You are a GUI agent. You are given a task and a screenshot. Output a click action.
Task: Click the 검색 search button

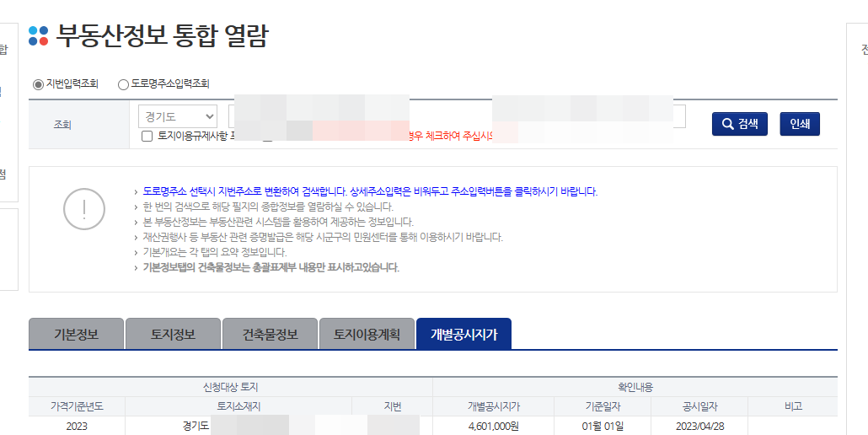[740, 124]
